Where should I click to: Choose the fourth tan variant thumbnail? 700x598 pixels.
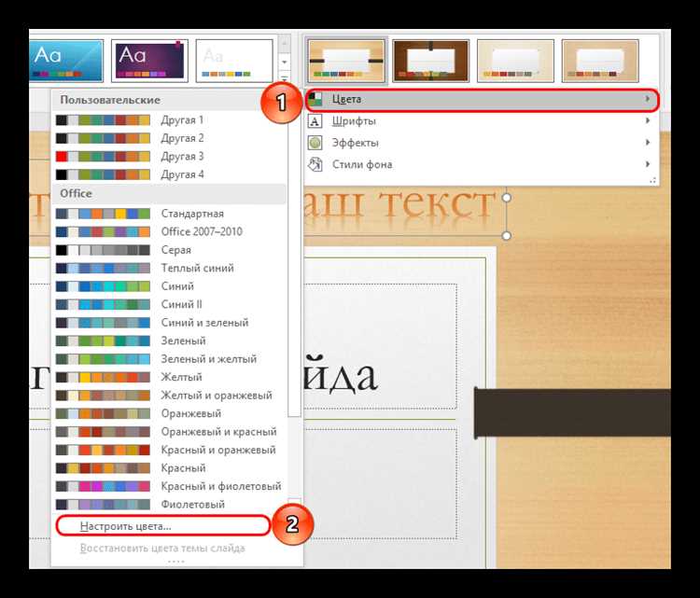(600, 61)
